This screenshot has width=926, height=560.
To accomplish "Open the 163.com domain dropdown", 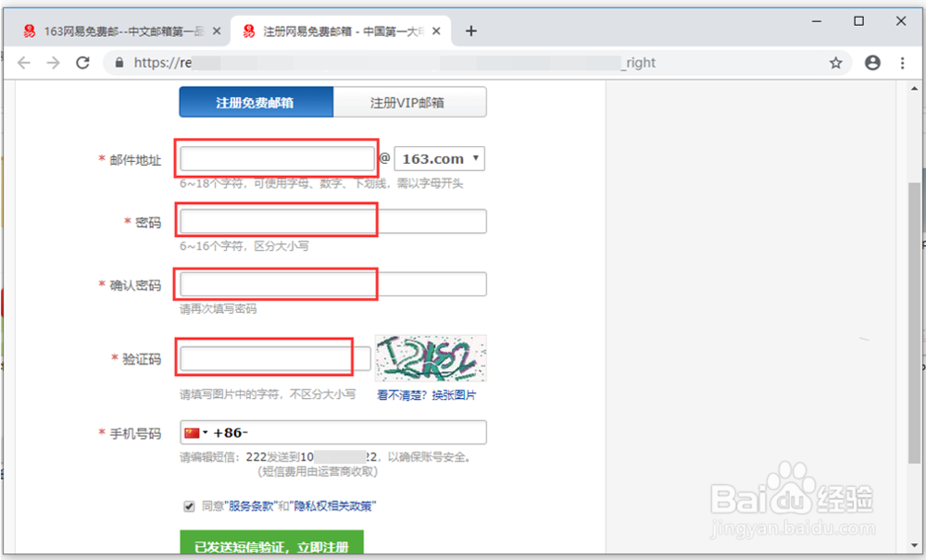I will tap(439, 158).
